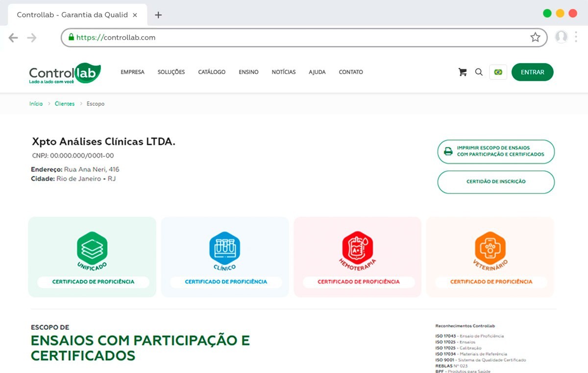Click the Controllab browser tab title
Viewport: 588px width, 373px height.
tap(72, 15)
